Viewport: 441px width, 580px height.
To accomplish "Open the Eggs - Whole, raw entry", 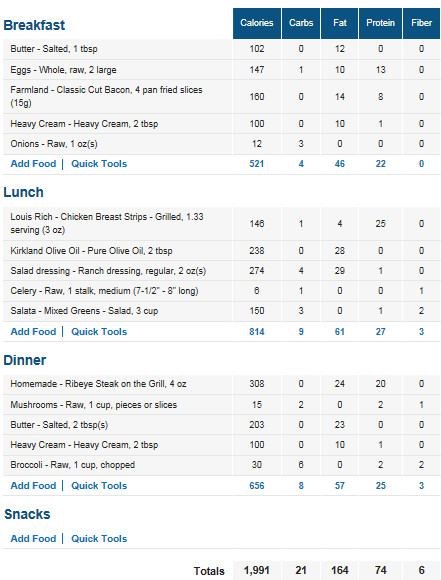I will pos(63,70).
